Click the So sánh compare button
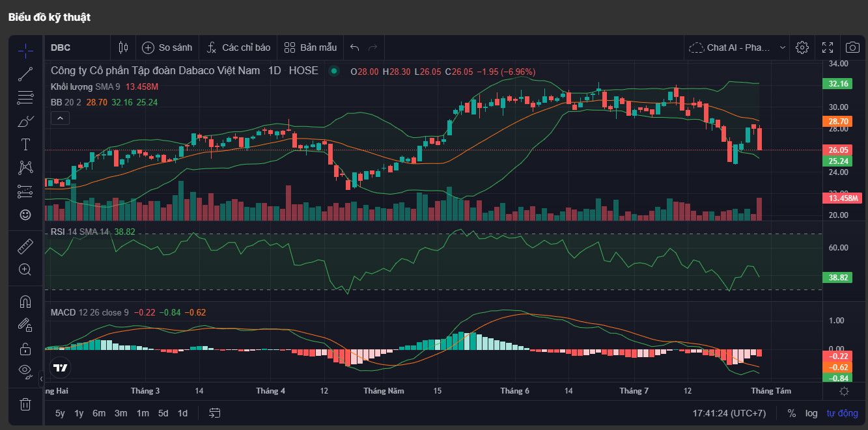 tap(167, 47)
